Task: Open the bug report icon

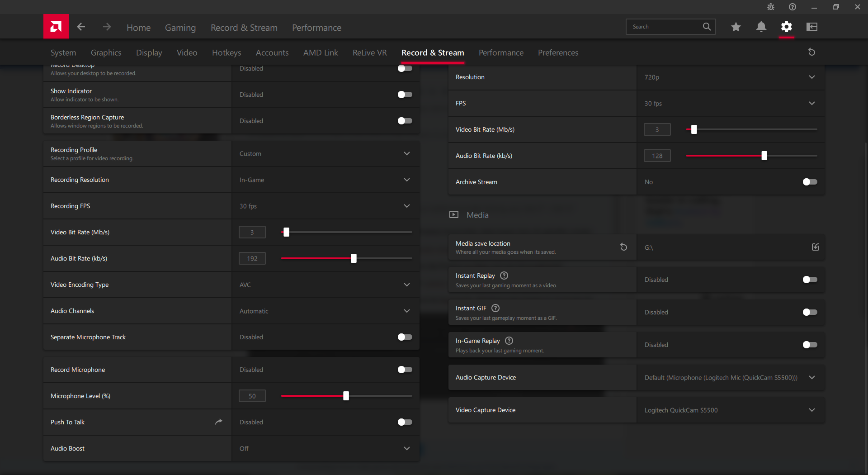Action: click(771, 7)
